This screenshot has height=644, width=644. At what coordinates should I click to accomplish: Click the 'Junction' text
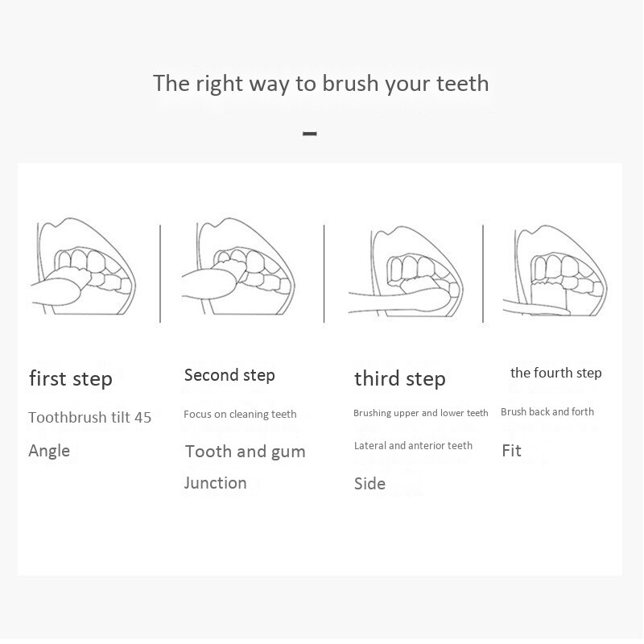click(x=215, y=483)
